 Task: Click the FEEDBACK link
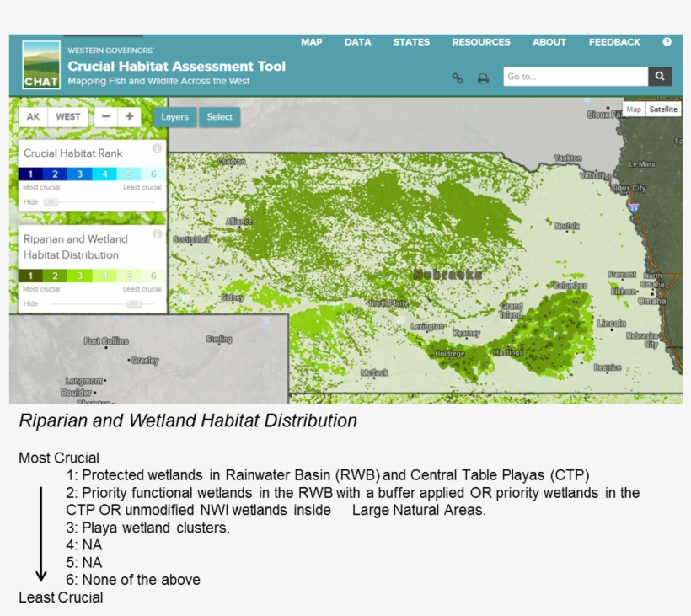click(615, 41)
